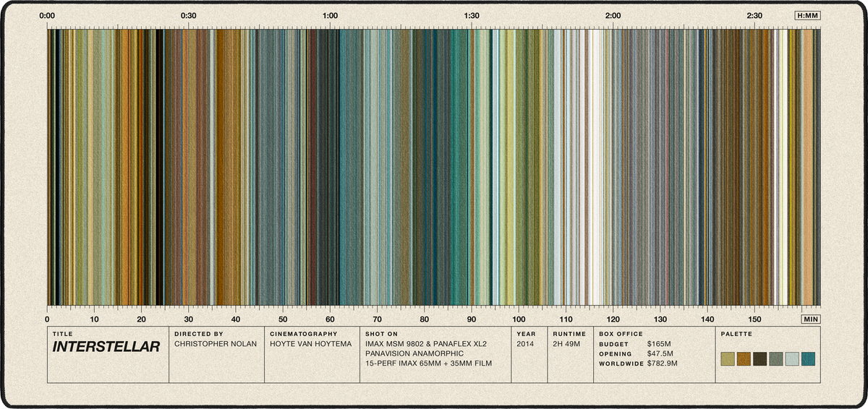
Task: Click the 2:30 time marker
Action: coord(754,15)
